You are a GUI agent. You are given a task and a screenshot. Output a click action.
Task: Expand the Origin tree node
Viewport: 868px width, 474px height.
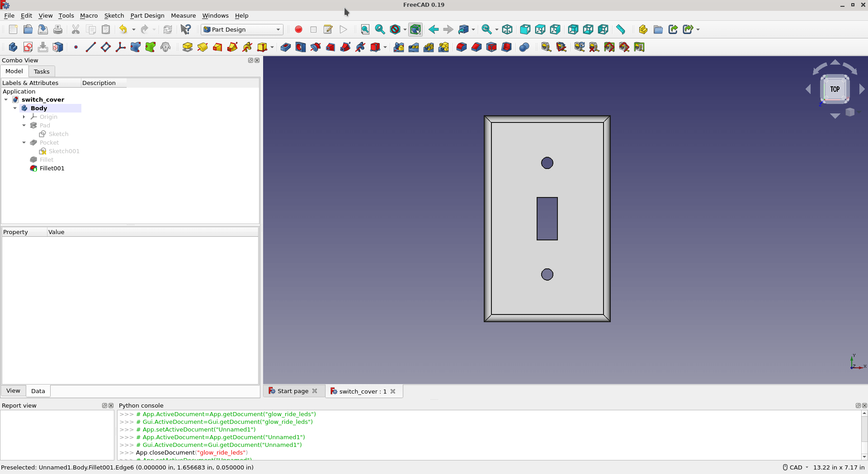point(24,117)
